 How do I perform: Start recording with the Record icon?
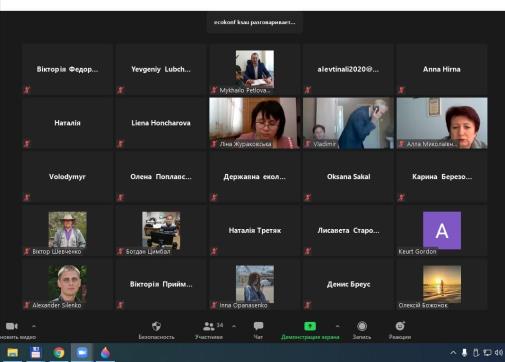[362, 326]
